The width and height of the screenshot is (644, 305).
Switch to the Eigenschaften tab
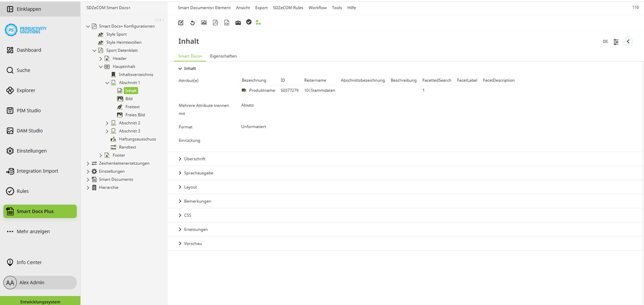point(223,56)
